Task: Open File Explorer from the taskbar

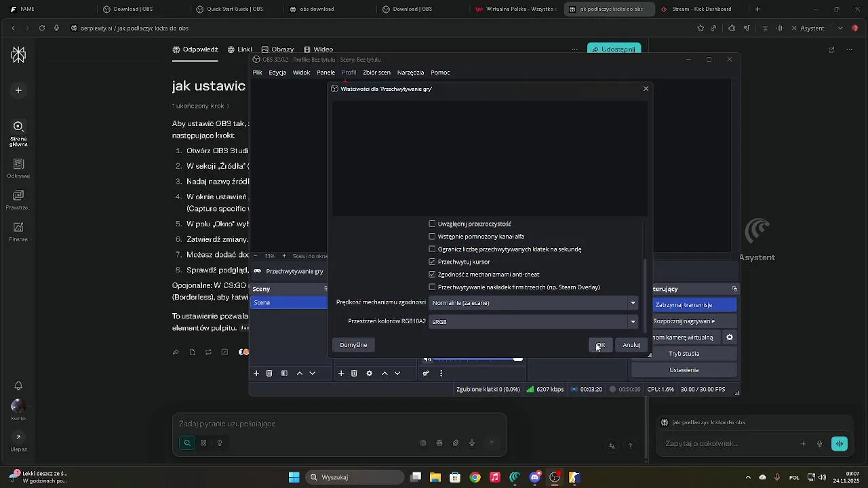Action: click(x=435, y=477)
